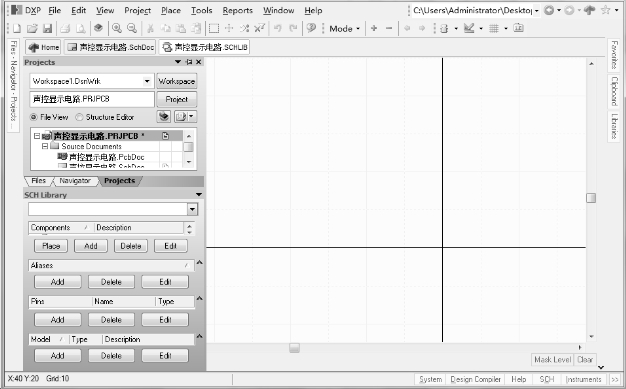Click the Delete button under Aliases

click(x=111, y=282)
